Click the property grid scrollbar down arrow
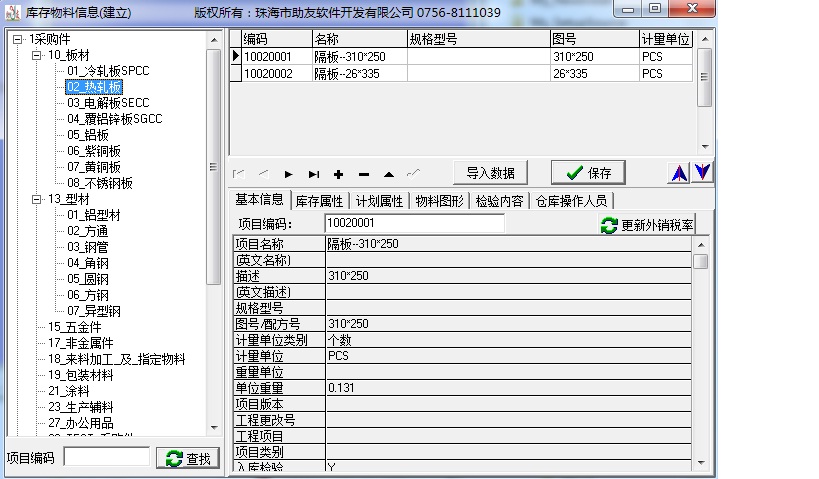Viewport: 819px width, 479px height. (x=701, y=462)
